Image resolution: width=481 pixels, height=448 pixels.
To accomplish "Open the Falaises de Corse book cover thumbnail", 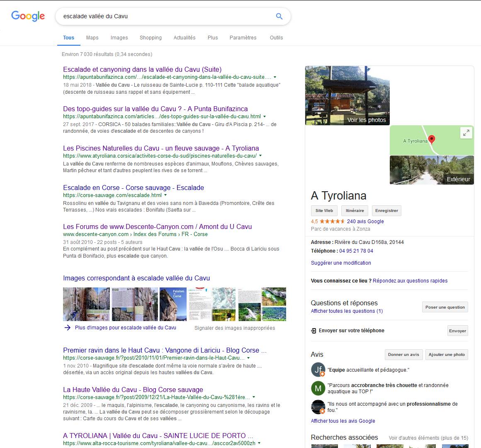I will point(173,304).
